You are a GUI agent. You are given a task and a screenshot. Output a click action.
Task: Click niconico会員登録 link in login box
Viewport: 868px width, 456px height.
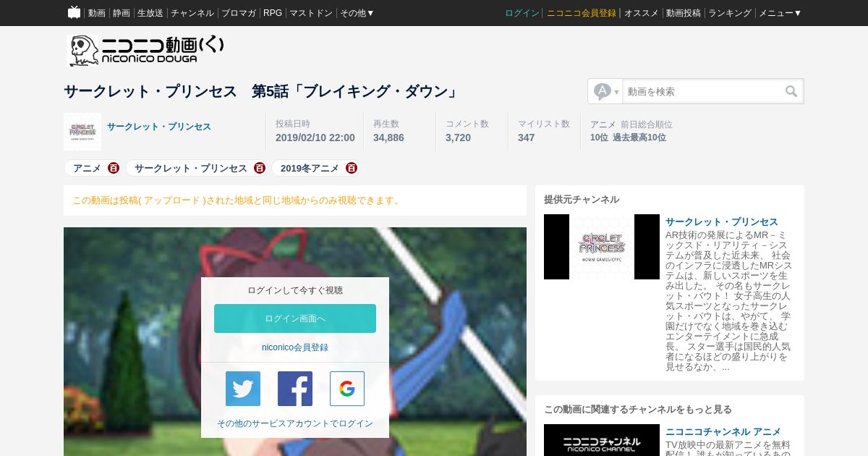295,347
